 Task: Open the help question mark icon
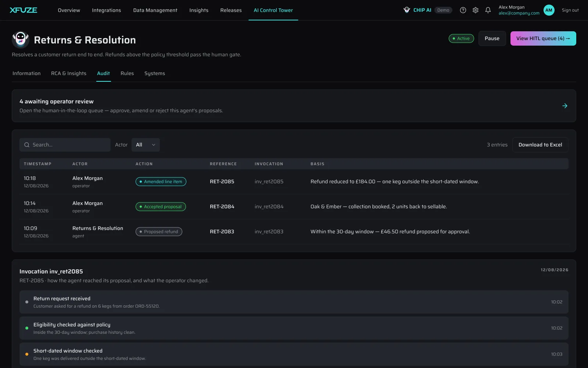[463, 10]
